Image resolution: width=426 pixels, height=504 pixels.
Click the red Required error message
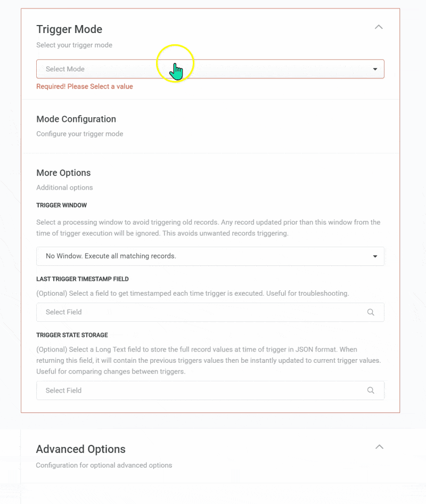(85, 86)
